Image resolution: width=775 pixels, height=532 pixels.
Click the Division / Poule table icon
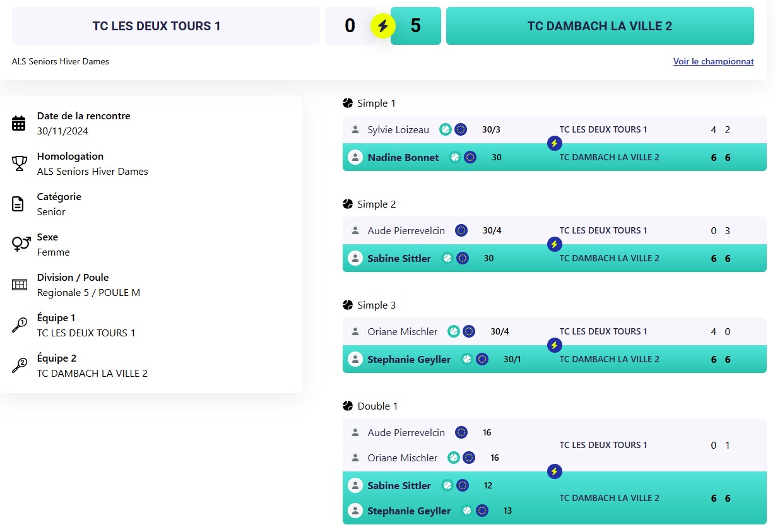(x=19, y=285)
